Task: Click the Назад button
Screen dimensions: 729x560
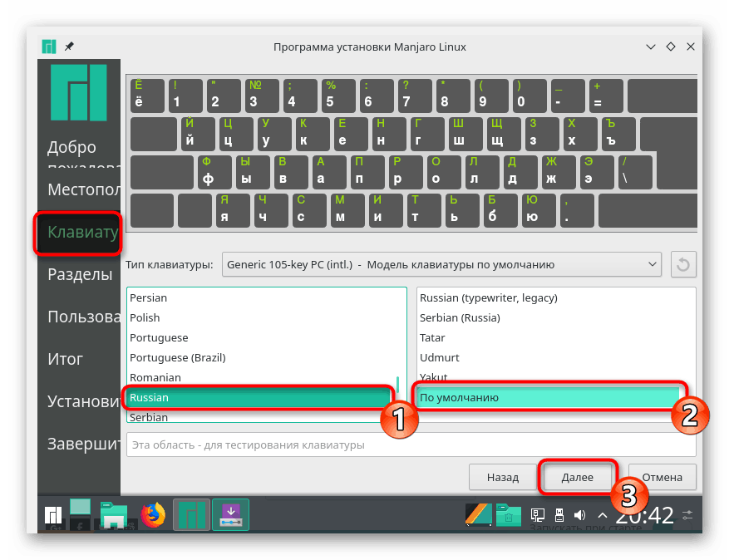Action: 503,477
